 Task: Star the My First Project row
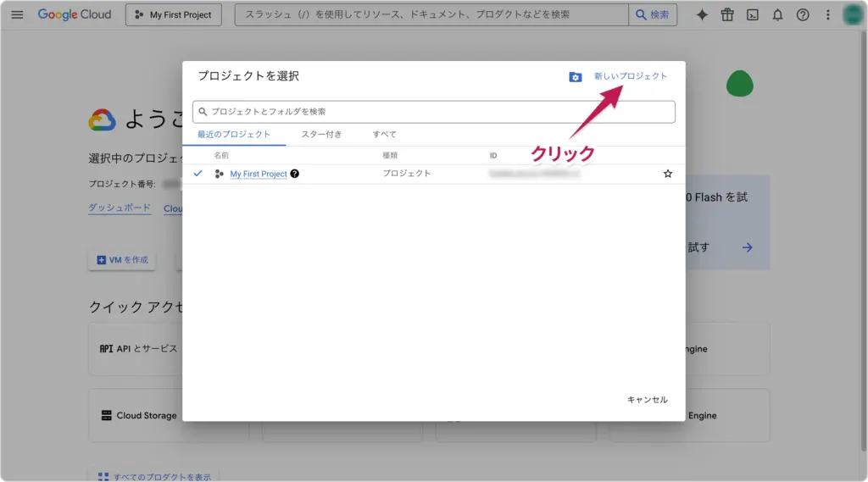click(x=668, y=174)
